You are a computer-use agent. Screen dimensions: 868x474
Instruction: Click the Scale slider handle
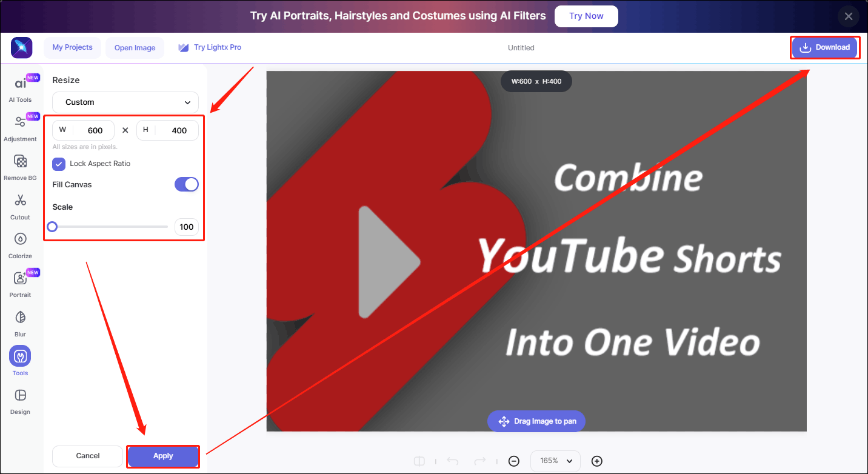[52, 227]
